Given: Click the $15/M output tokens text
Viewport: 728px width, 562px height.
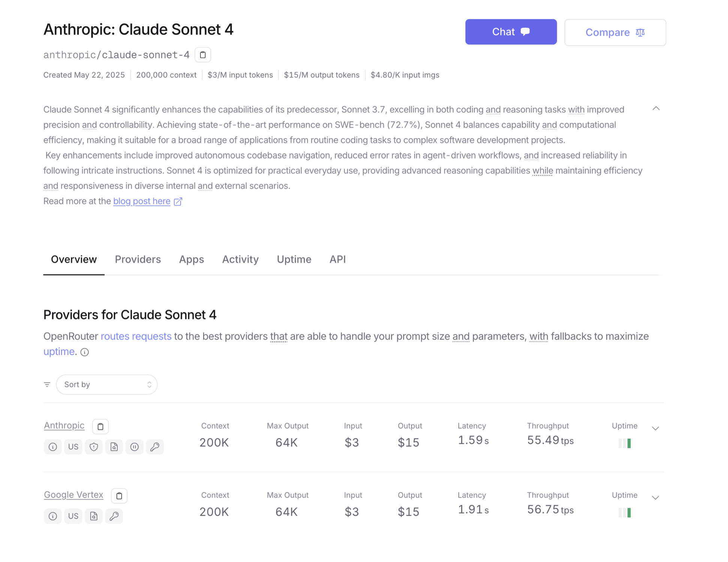Looking at the screenshot, I should (322, 75).
